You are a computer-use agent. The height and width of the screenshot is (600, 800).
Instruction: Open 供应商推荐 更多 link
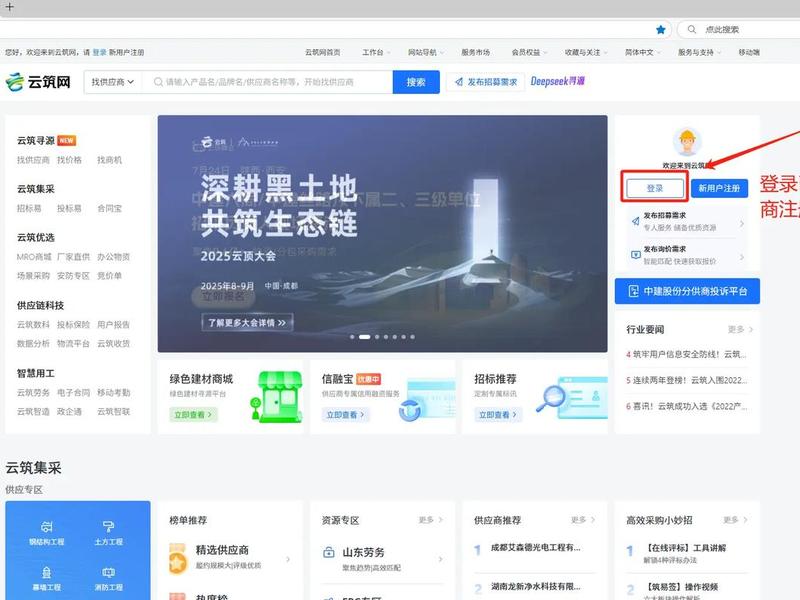[x=583, y=520]
